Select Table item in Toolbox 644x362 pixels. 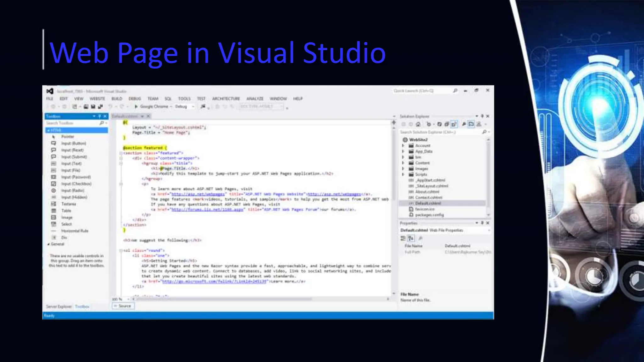pos(66,211)
